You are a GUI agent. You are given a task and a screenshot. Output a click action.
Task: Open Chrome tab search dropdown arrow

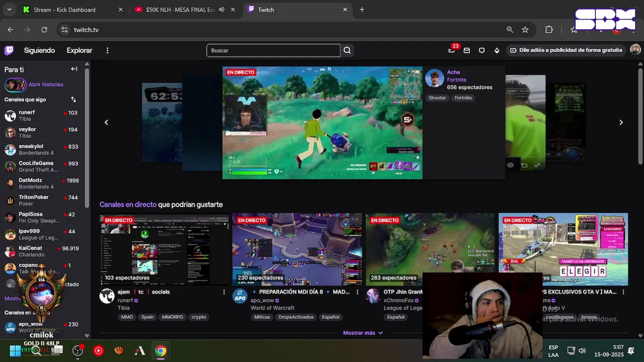coord(10,10)
